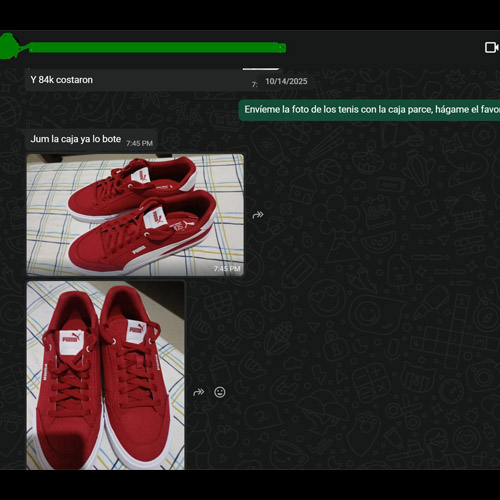This screenshot has width=500, height=500.
Task: Open the contact's redacted profile picture
Action: pos(9,47)
